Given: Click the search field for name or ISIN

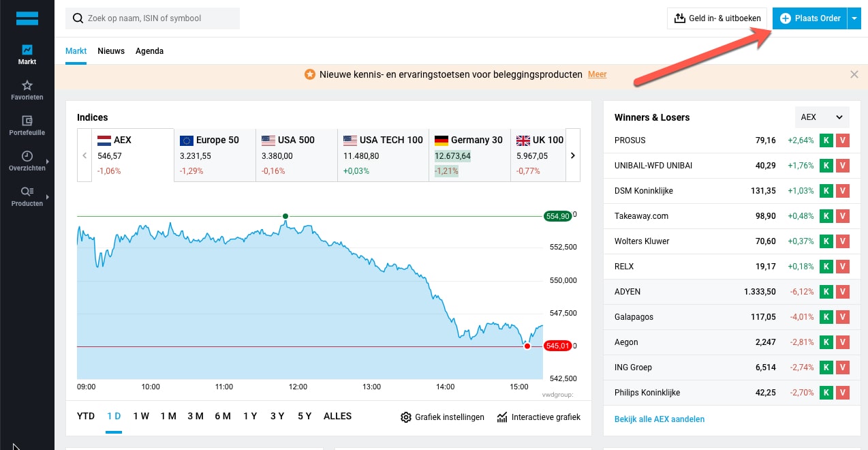Looking at the screenshot, I should [x=153, y=18].
